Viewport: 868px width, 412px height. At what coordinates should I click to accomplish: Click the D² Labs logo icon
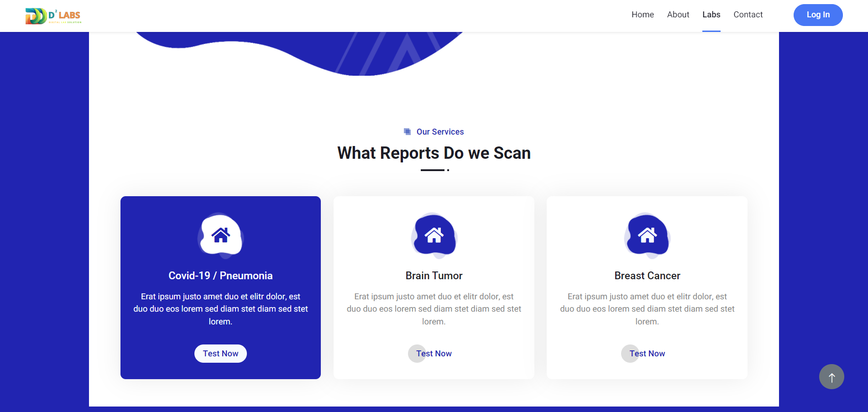(x=36, y=16)
